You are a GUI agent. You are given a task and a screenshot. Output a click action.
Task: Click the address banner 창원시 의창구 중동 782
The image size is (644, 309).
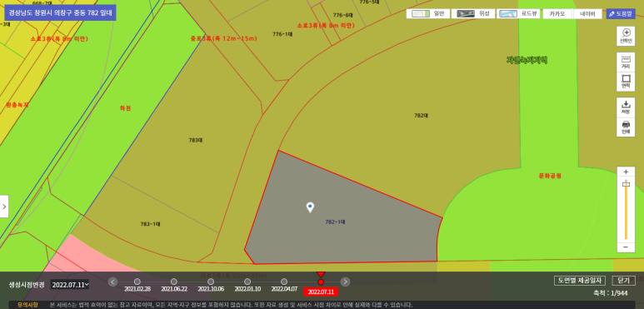tap(60, 12)
